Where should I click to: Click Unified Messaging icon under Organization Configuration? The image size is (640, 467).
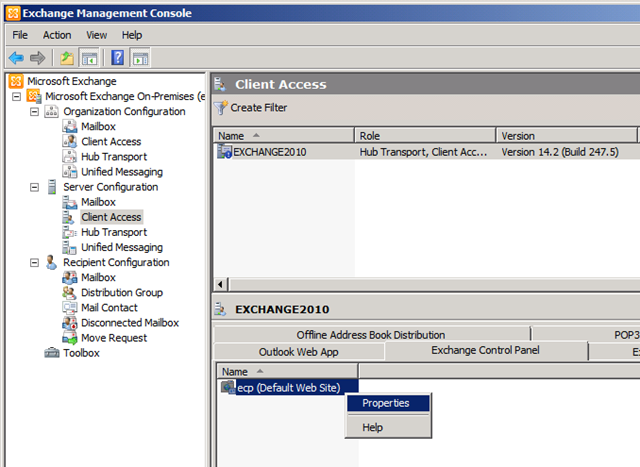pos(70,172)
